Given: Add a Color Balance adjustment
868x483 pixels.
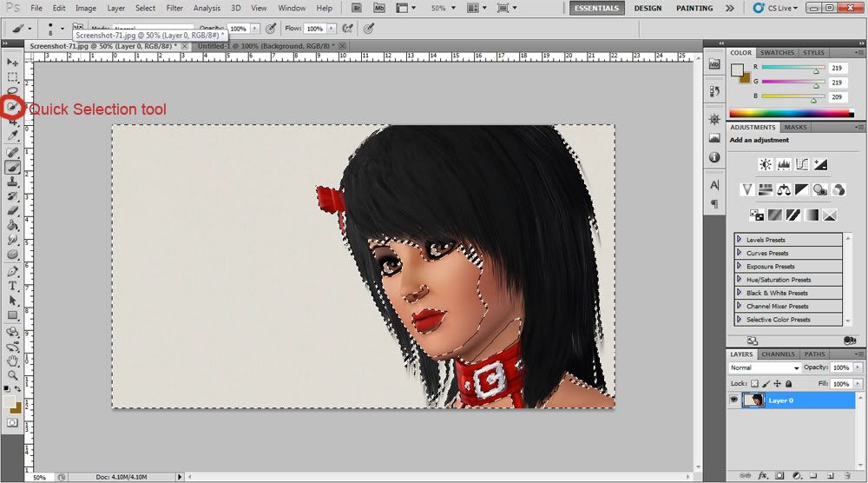Looking at the screenshot, I should tap(784, 190).
